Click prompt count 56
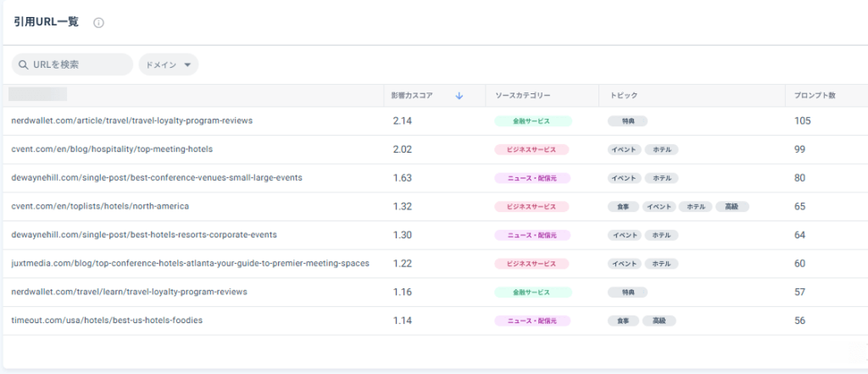 click(x=800, y=321)
